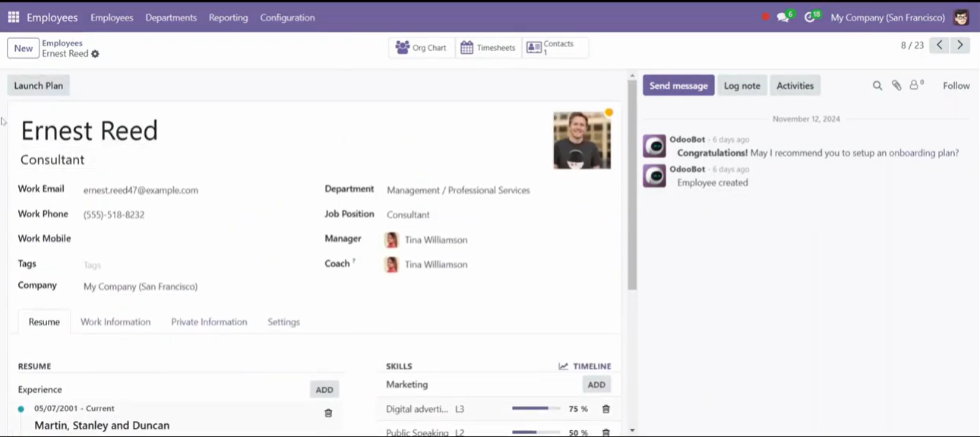
Task: Edit the Work Phone field
Action: point(194,214)
